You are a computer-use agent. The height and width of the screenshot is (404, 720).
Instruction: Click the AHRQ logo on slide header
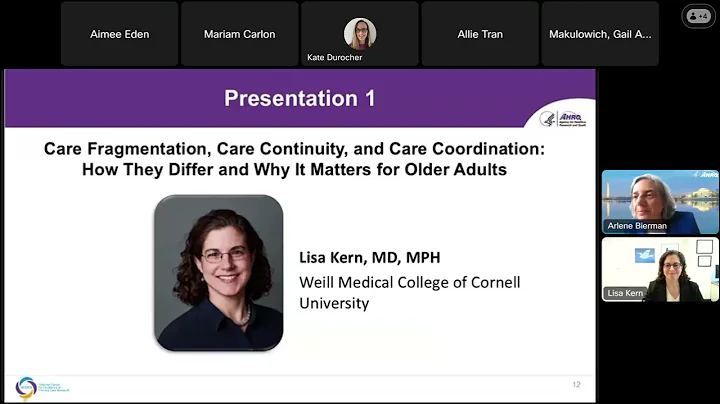tap(563, 118)
